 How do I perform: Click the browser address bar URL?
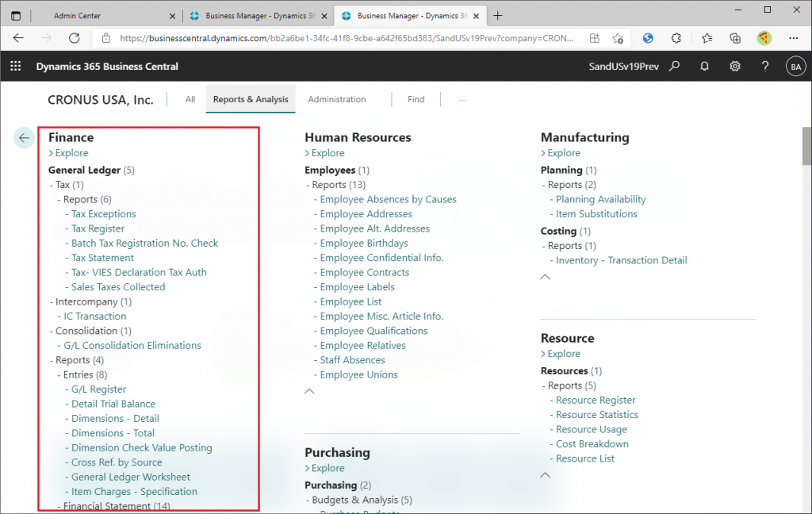click(x=346, y=38)
